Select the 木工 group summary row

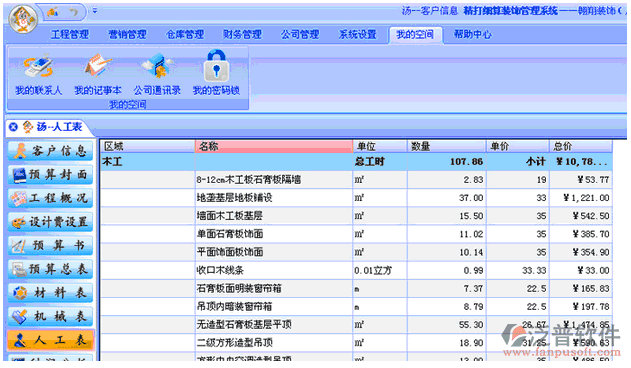356,161
